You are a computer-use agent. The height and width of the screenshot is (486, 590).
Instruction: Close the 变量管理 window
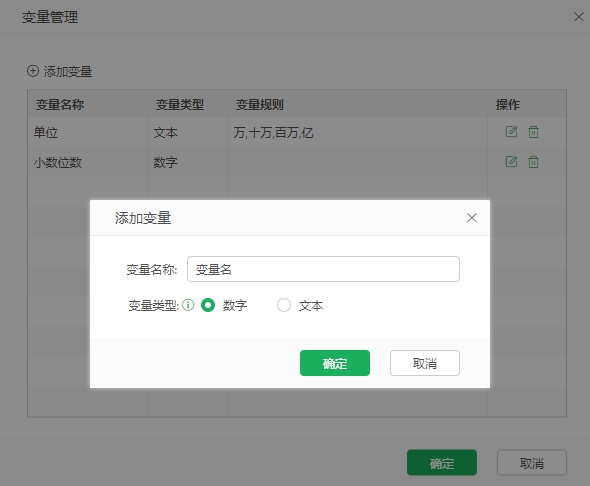coord(578,17)
